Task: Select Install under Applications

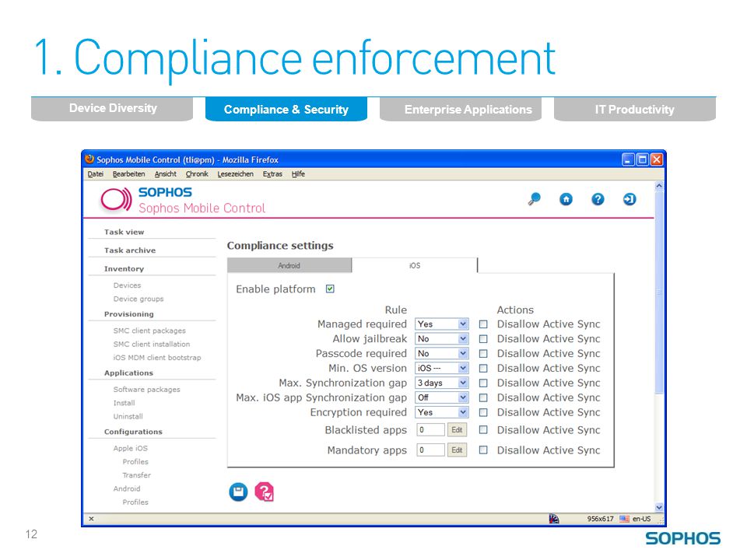Action: pos(124,402)
